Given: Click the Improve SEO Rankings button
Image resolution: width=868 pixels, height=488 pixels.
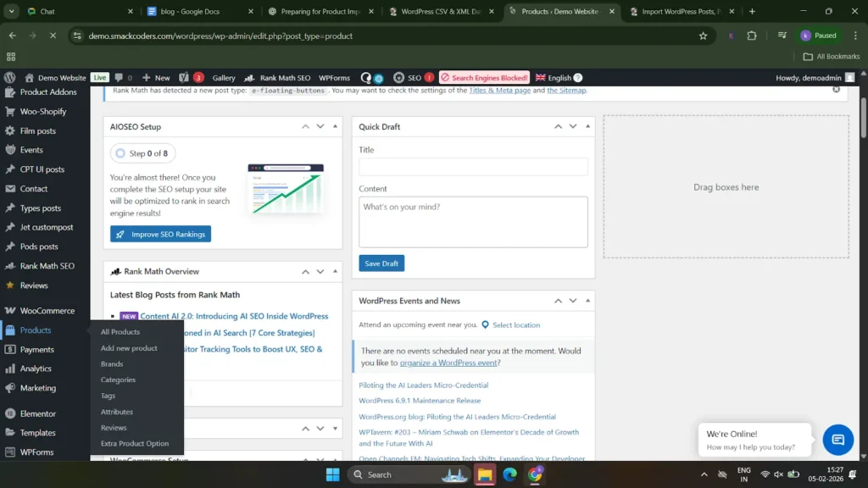Looking at the screenshot, I should point(160,234).
